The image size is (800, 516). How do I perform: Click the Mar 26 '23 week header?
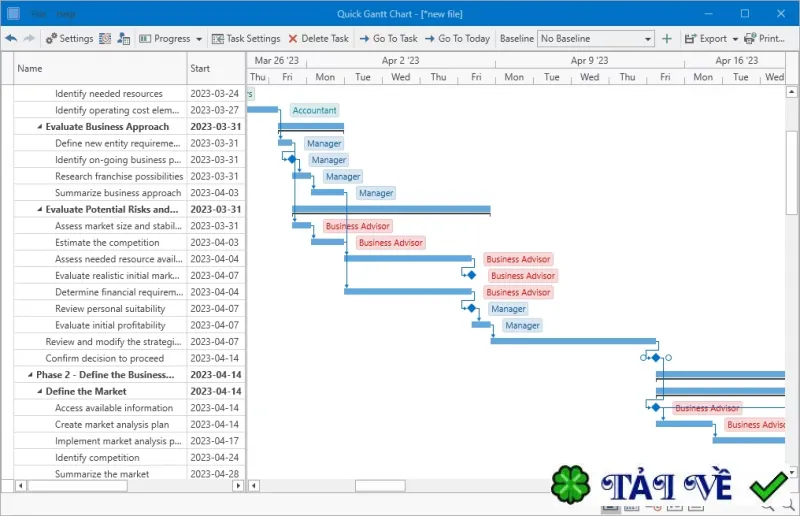pyautogui.click(x=277, y=61)
